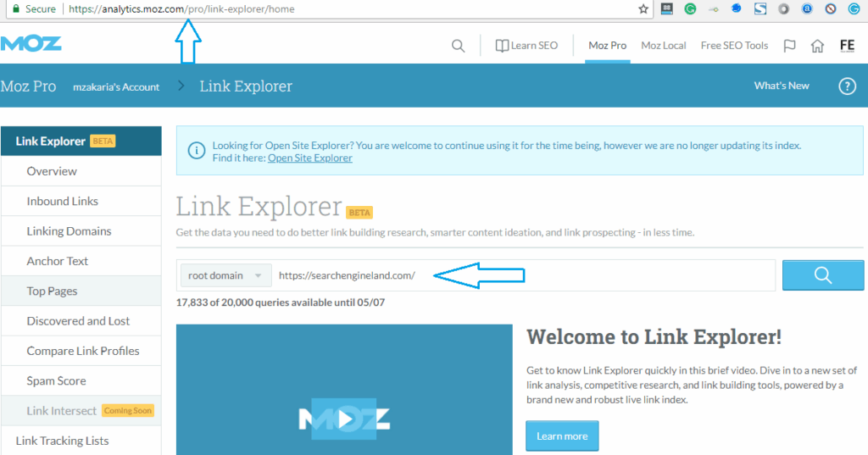Click Link Intersect Coming Soon item
Screen dimensions: 868x455
click(81, 411)
